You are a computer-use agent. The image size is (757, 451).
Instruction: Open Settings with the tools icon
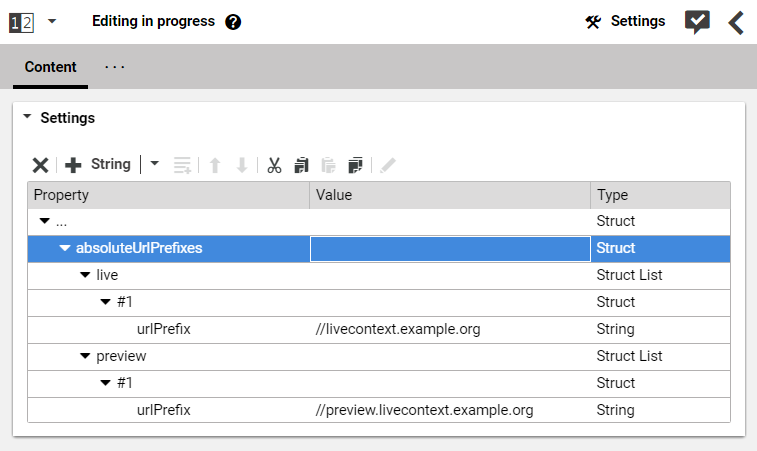(x=625, y=21)
